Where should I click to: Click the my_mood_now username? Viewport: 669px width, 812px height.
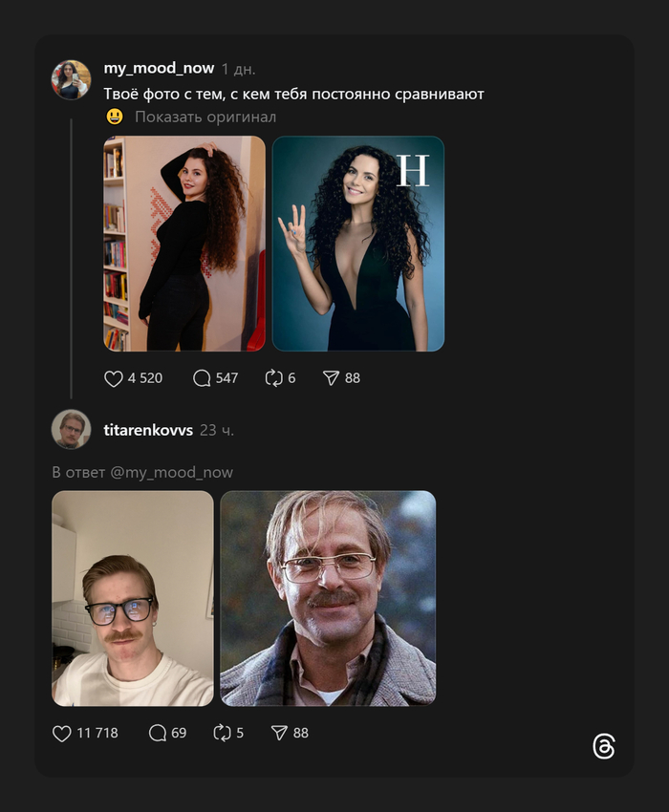pyautogui.click(x=159, y=69)
